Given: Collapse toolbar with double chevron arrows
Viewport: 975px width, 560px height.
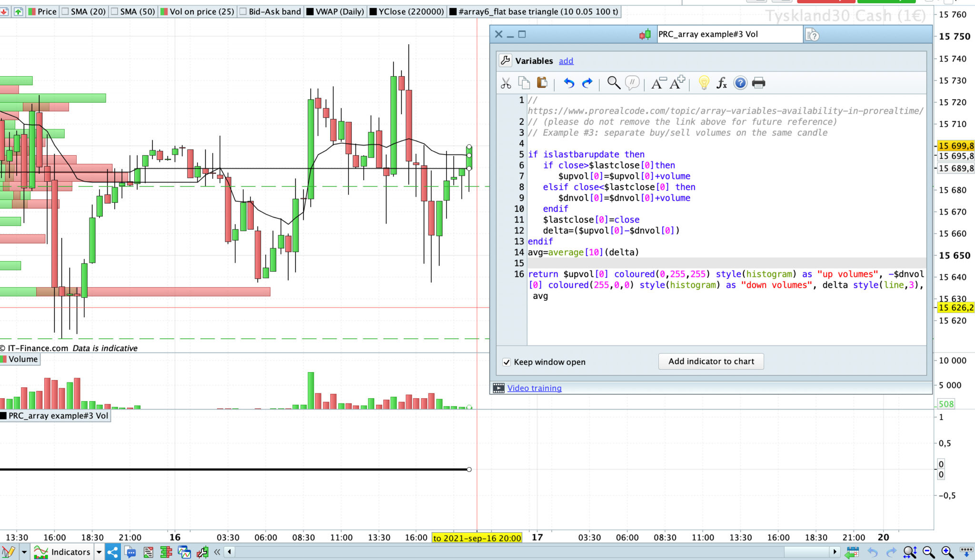Looking at the screenshot, I should pos(217,552).
